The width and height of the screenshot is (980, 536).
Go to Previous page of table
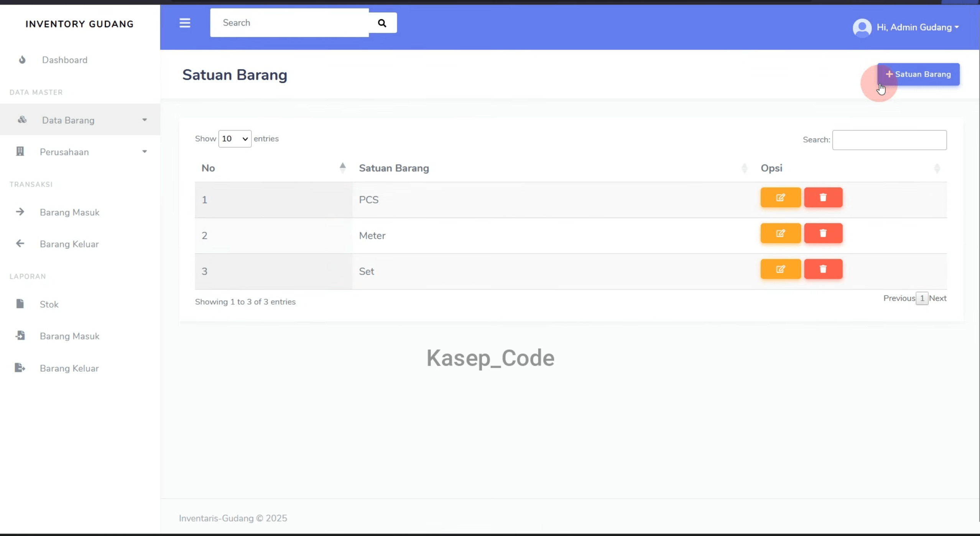pos(899,298)
